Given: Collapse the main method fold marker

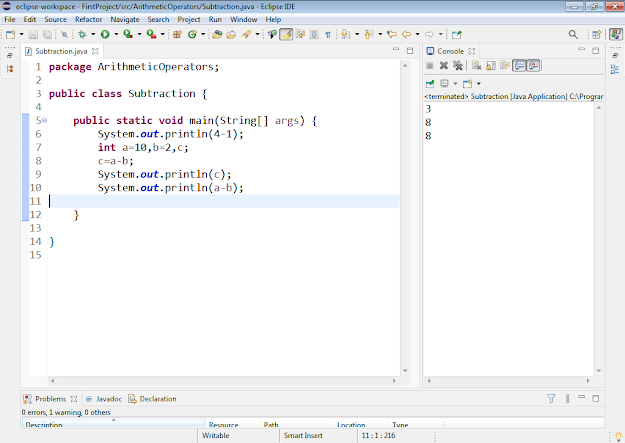Looking at the screenshot, I should 45,120.
